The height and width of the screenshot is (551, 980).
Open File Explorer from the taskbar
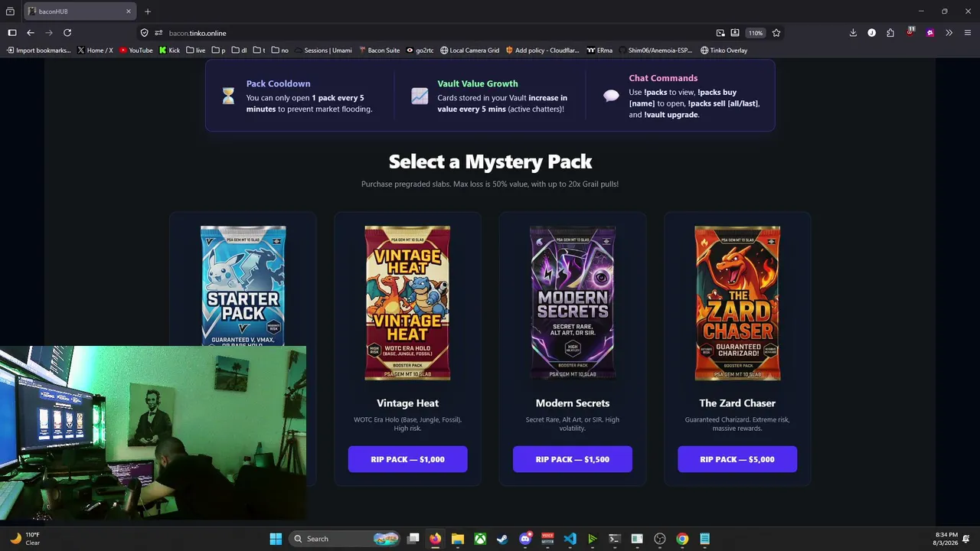(458, 539)
